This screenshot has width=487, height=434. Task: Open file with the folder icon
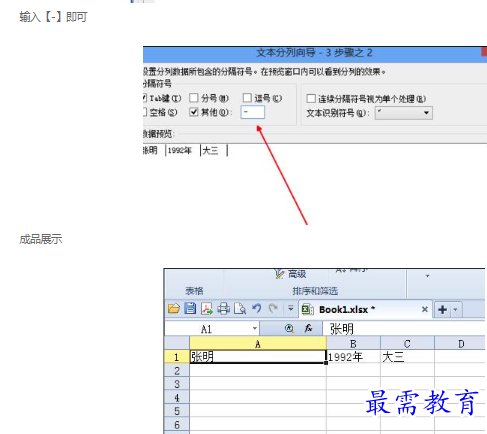click(174, 309)
